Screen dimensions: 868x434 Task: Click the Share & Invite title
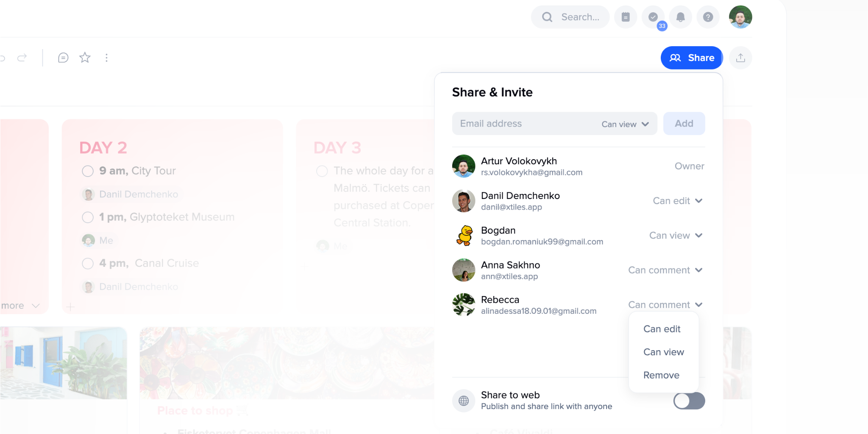click(492, 92)
